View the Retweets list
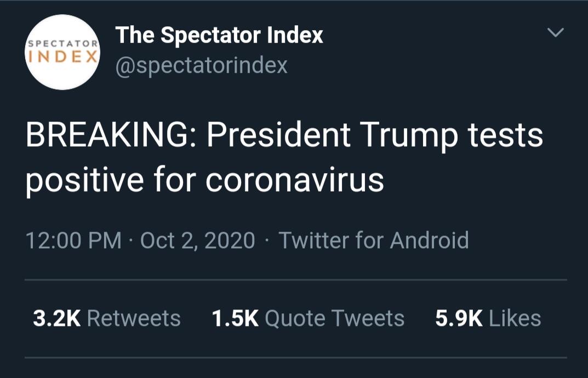This screenshot has width=588, height=378. [x=134, y=318]
